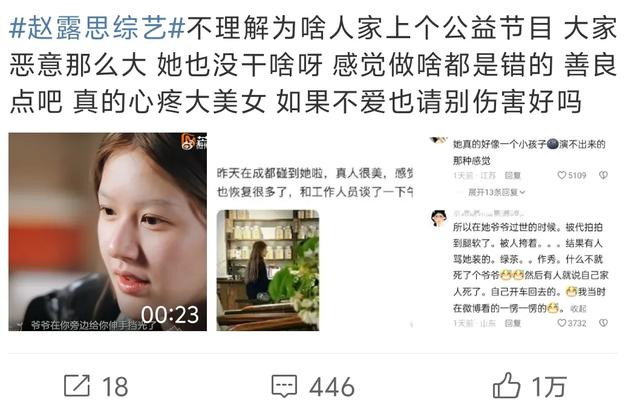Open the cafe photo thumbnail
Screen dimensions: 640x408
point(268,270)
